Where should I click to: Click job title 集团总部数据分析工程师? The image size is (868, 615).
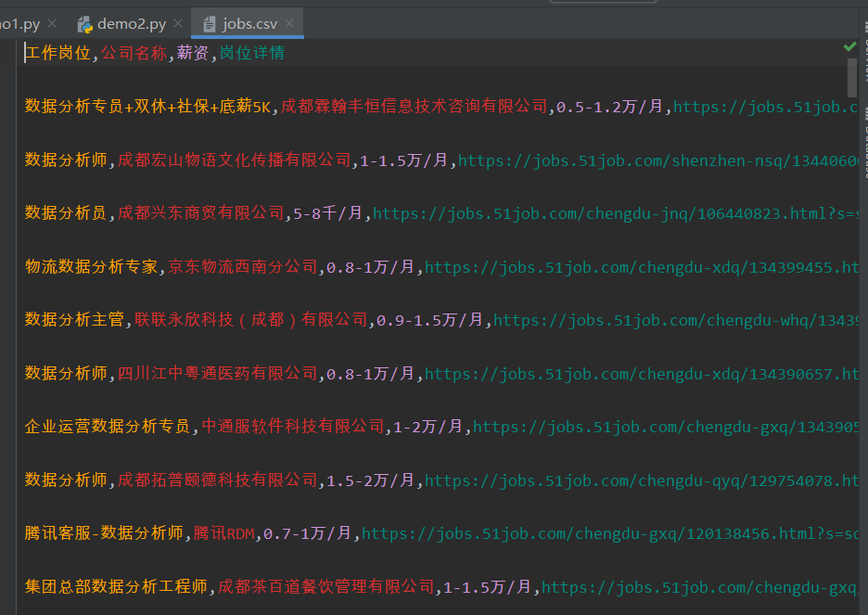pyautogui.click(x=116, y=587)
